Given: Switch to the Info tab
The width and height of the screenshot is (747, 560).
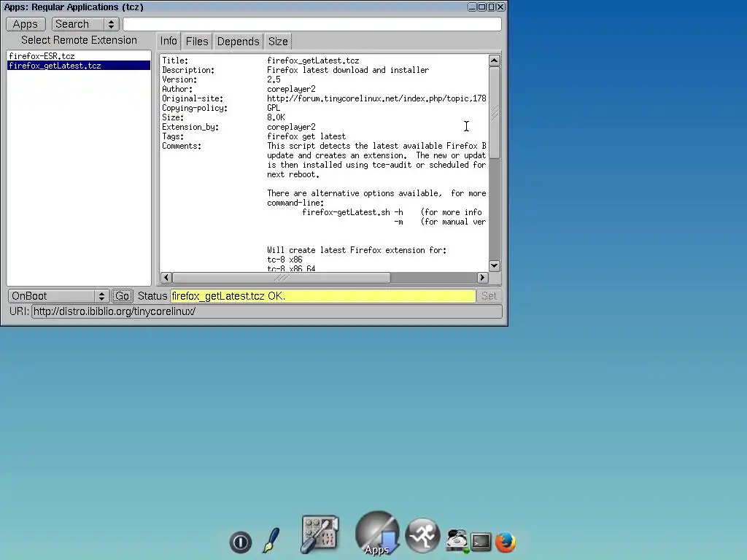Looking at the screenshot, I should point(169,41).
